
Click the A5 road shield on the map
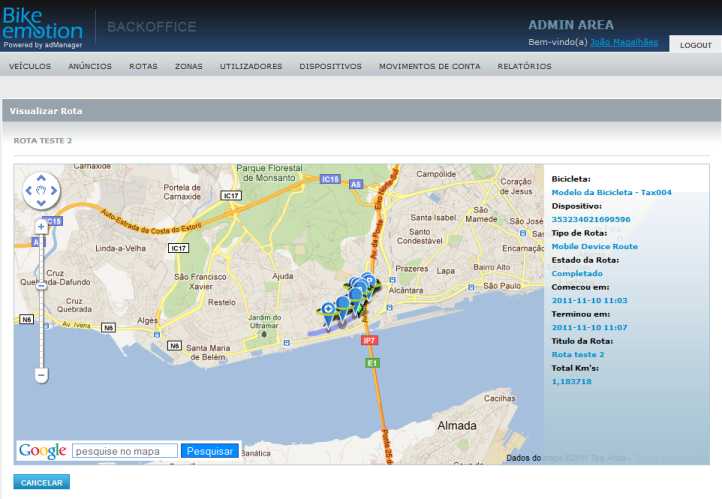click(356, 184)
